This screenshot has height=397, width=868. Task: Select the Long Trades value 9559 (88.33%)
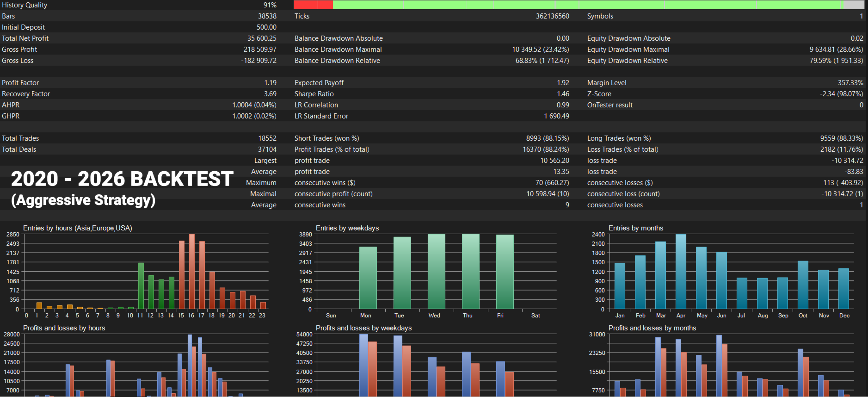tap(842, 138)
